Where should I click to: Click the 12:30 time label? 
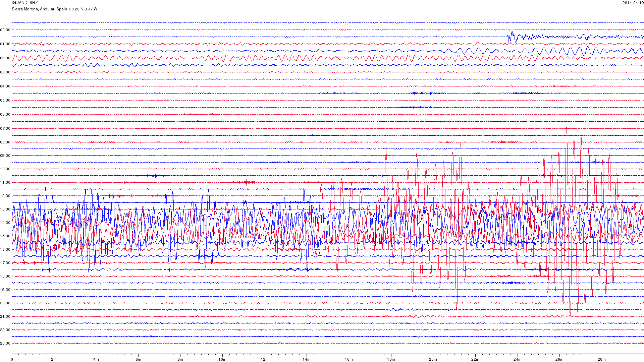tap(5, 196)
